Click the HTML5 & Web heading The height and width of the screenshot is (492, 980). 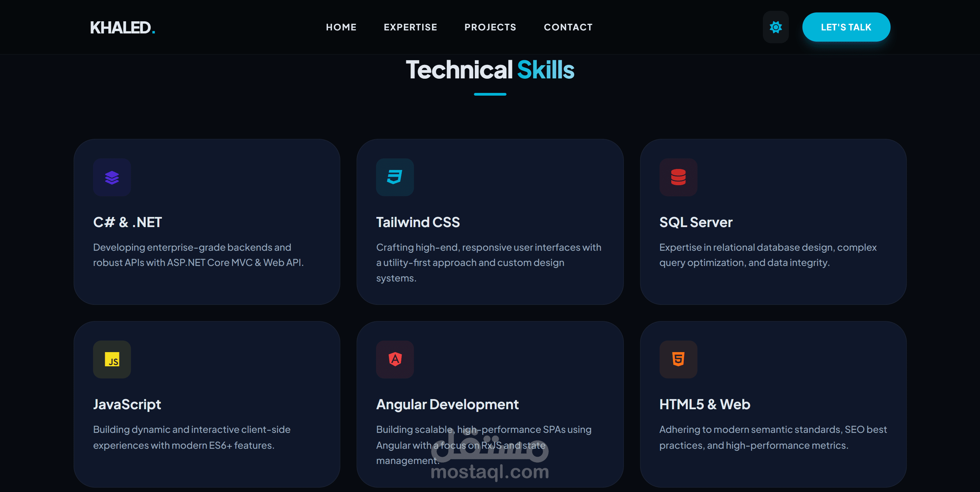[x=704, y=404]
